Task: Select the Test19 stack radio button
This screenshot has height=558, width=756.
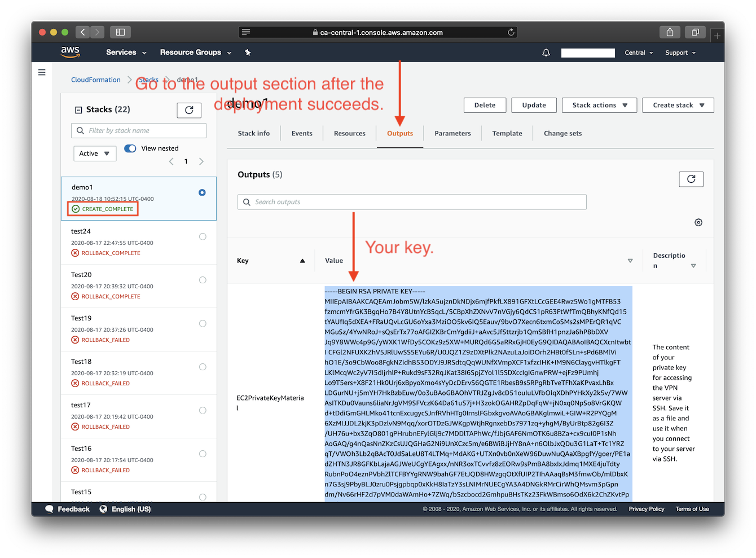Action: pos(203,323)
